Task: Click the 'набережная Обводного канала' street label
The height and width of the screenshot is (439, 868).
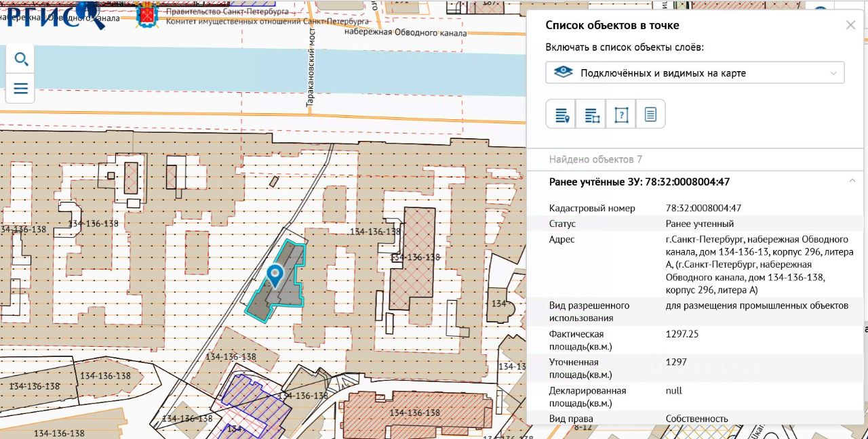Action: 406,32
